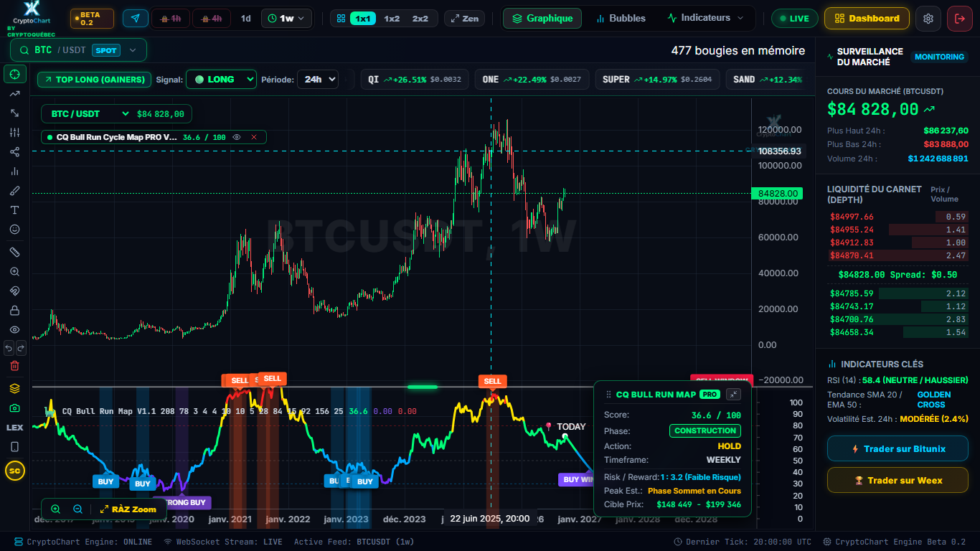This screenshot has width=980, height=551.
Task: Click the red logout icon
Action: click(960, 18)
